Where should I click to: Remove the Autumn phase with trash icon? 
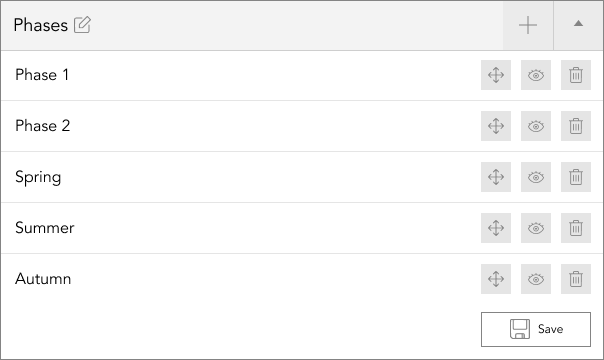(576, 279)
